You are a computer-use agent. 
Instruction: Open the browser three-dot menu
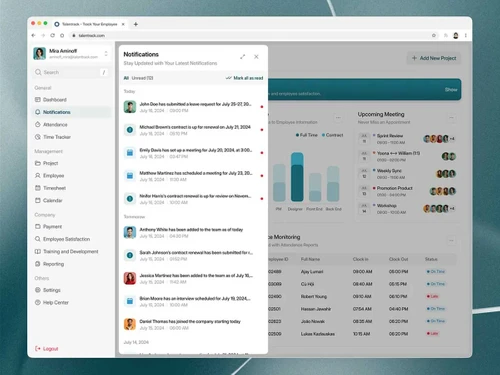466,35
